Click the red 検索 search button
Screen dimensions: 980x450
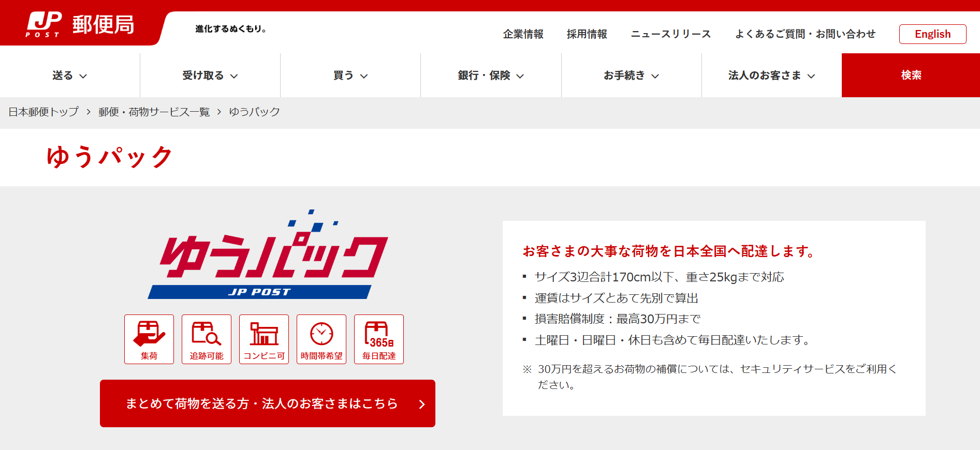(911, 76)
